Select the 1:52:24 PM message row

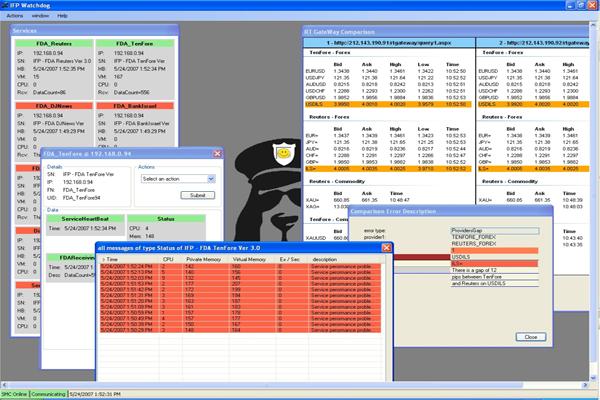240,266
